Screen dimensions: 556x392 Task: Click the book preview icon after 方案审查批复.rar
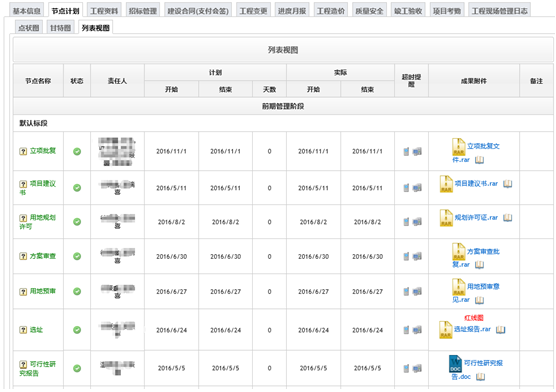tap(479, 265)
